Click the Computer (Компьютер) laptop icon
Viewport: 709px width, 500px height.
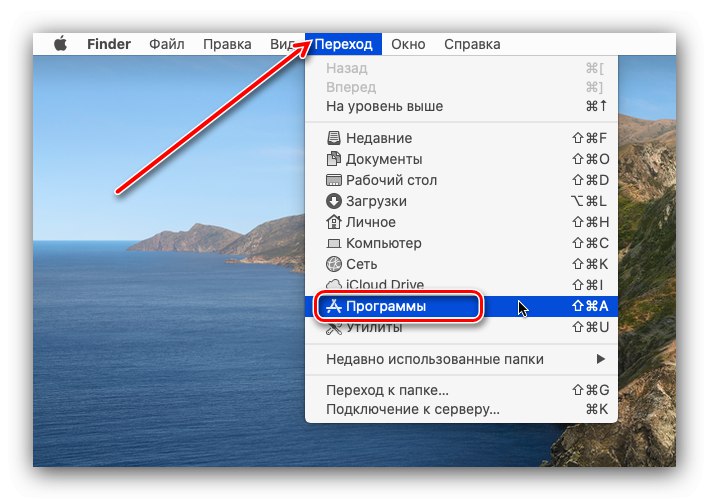334,244
